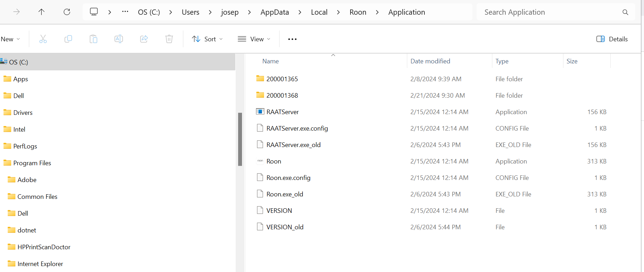Refresh the current folder view
Screen dimensions: 644x272
point(67,12)
